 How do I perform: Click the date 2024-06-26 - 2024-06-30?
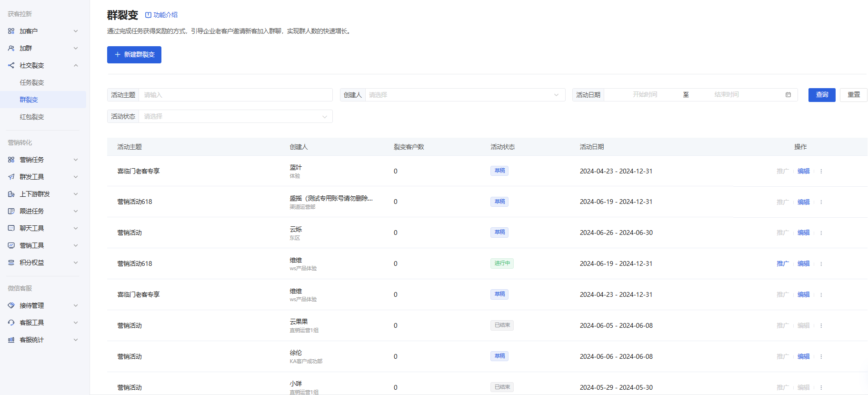pos(616,233)
